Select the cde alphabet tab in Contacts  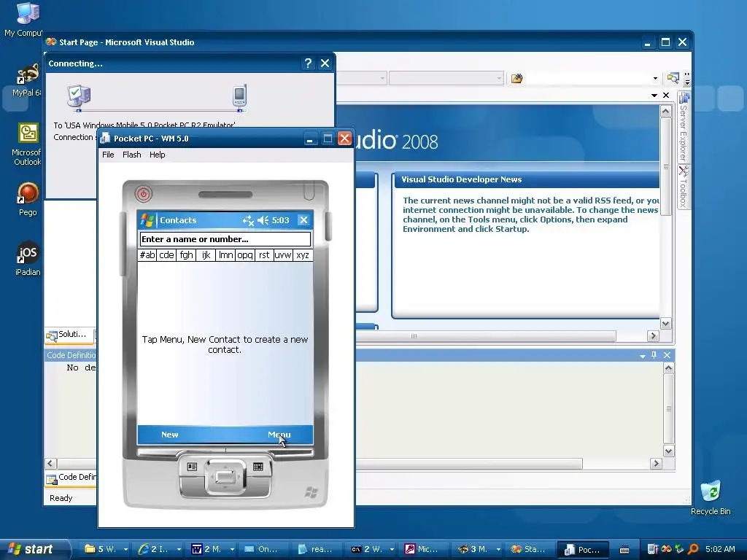click(x=166, y=254)
